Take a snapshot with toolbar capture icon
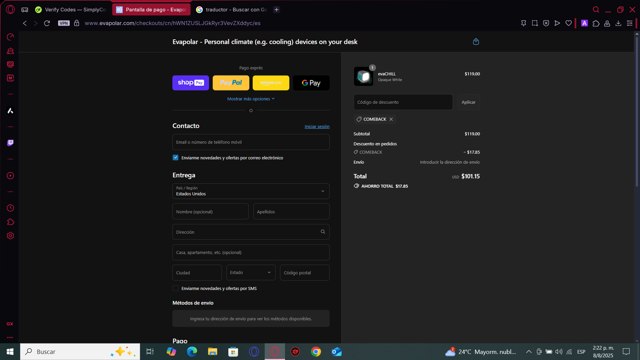 click(535, 23)
